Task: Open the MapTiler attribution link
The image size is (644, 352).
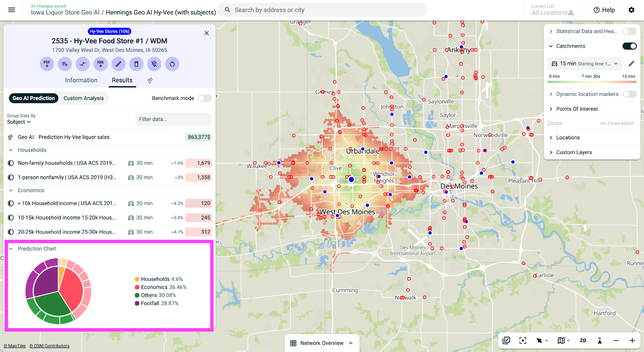Action: point(14,346)
